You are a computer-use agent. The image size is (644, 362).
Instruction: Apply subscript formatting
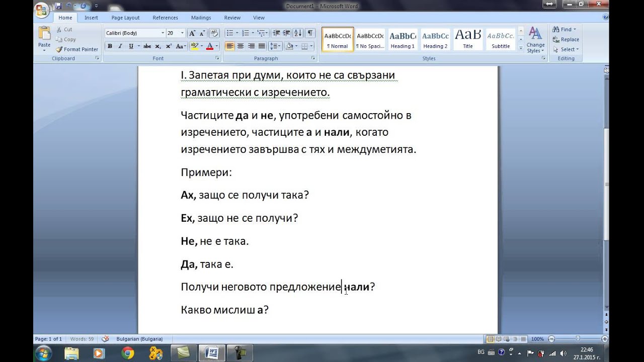tap(158, 46)
